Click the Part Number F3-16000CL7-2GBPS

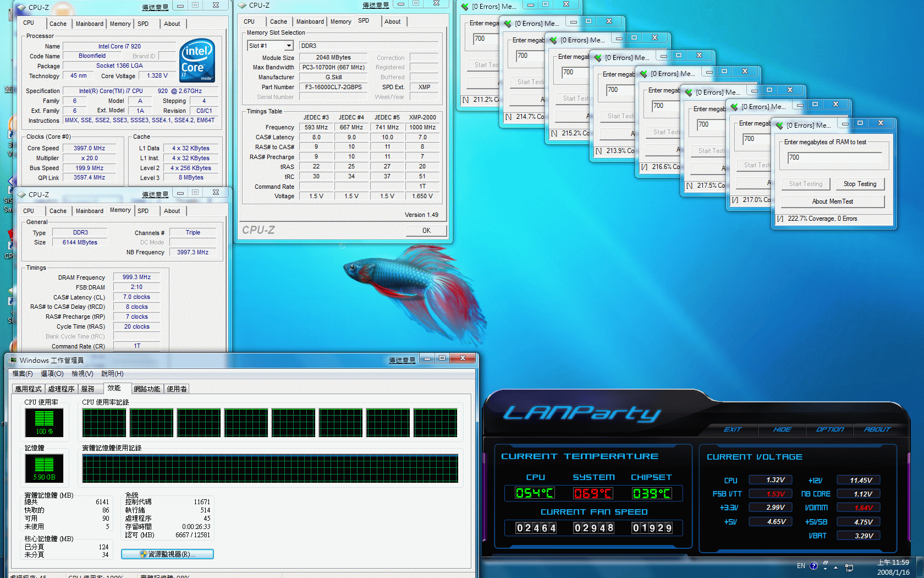[x=333, y=87]
